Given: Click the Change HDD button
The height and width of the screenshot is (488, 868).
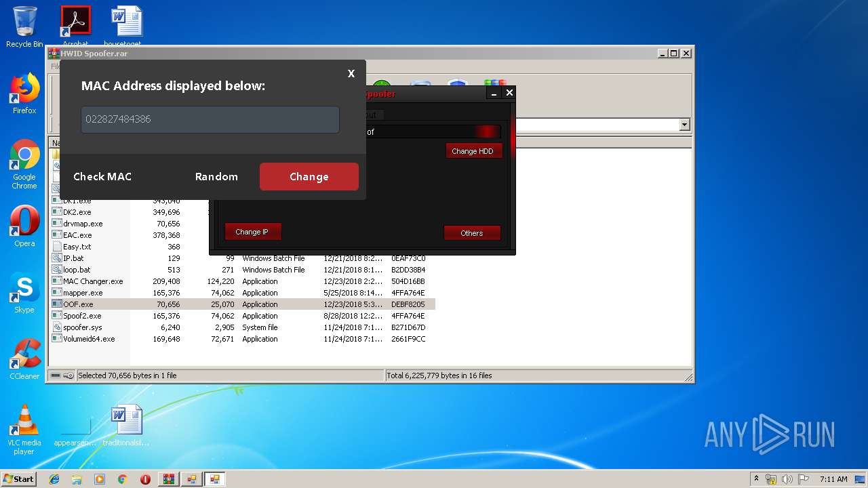Looking at the screenshot, I should pos(473,150).
